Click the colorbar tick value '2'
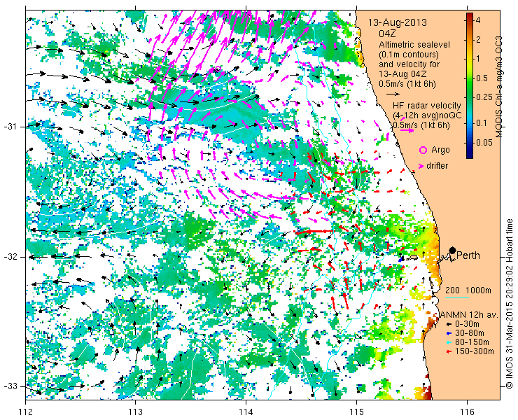The width and height of the screenshot is (518, 420). [x=477, y=40]
